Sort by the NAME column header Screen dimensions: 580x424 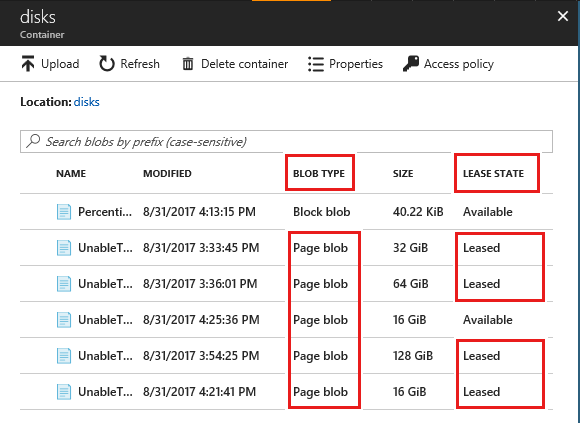71,174
